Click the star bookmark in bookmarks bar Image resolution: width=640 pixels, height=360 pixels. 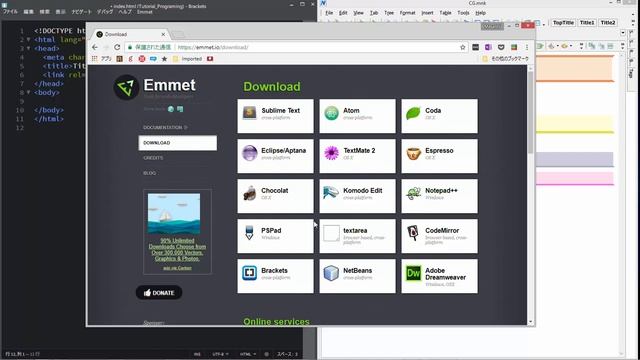point(164,59)
